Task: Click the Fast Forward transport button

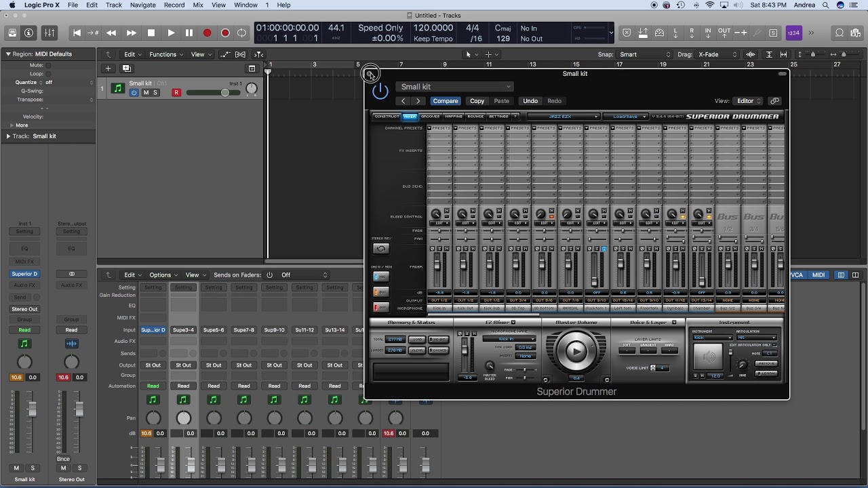Action: point(132,33)
